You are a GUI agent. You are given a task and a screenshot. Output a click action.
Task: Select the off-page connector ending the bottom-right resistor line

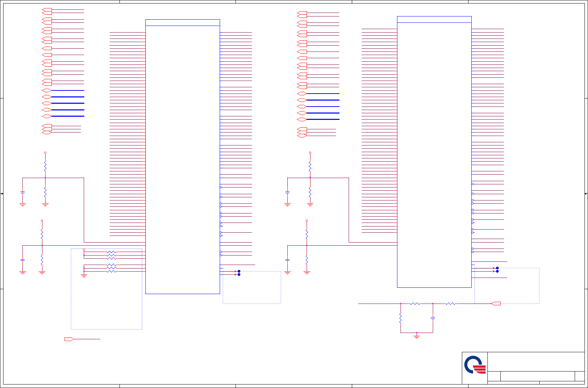(496, 304)
